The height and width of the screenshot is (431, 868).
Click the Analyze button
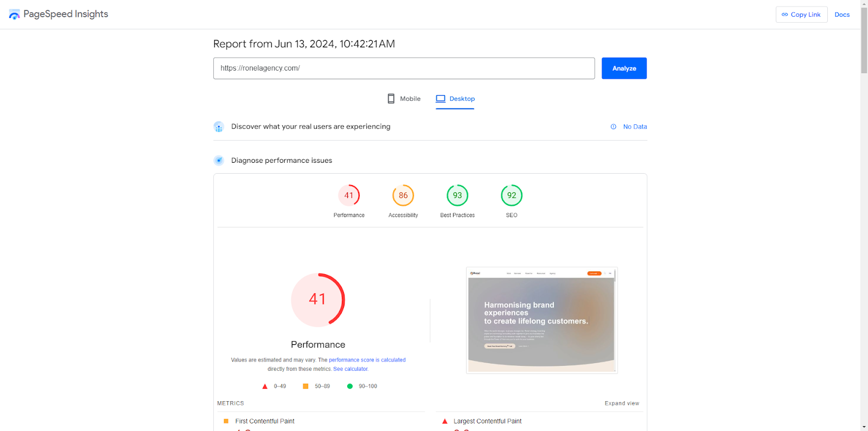coord(624,68)
